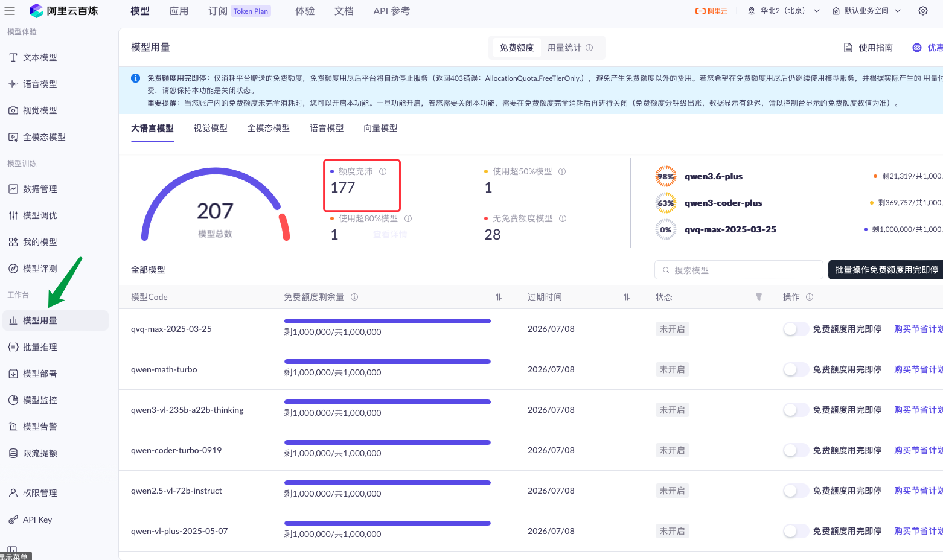This screenshot has width=943, height=560.
Task: Click the permission management person icon
Action: (13, 493)
